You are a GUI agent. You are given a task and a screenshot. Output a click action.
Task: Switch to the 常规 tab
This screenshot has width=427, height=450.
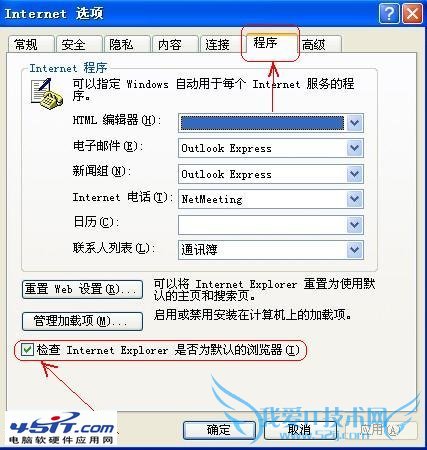(30, 44)
